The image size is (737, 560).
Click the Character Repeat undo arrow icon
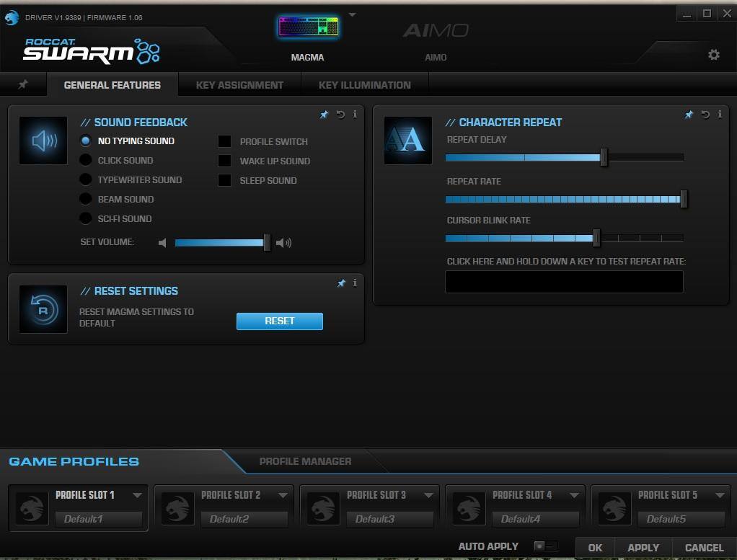705,115
